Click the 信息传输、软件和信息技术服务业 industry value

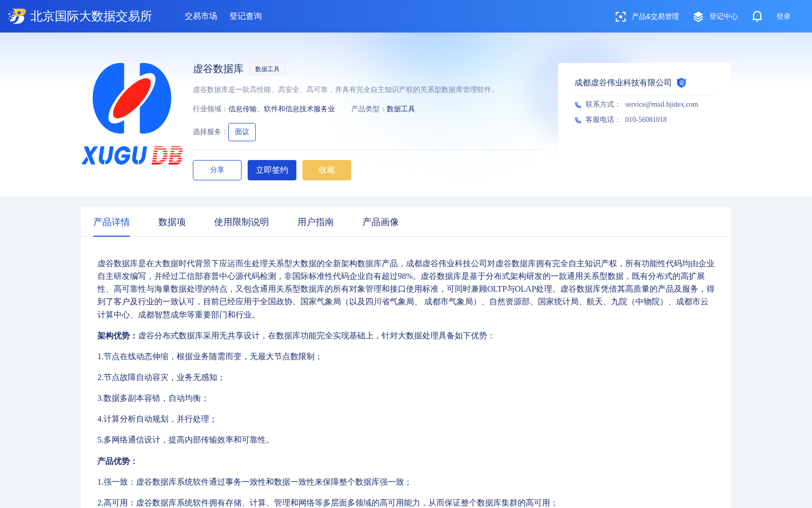[282, 109]
